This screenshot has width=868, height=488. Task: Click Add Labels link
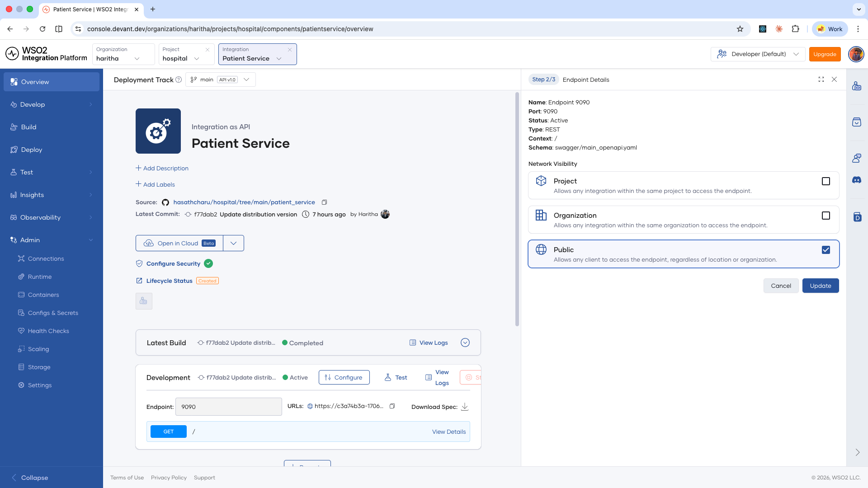[155, 184]
